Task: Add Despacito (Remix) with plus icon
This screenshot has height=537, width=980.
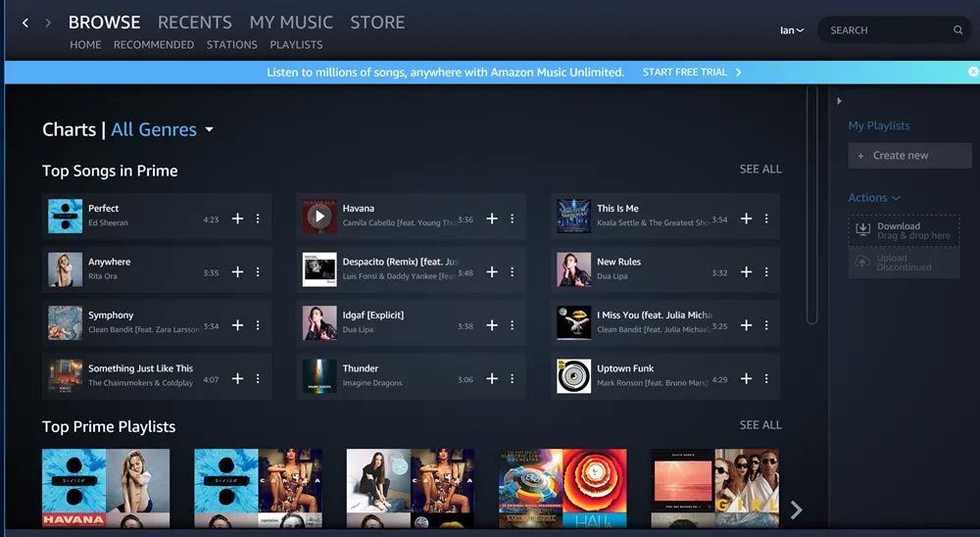Action: (x=492, y=272)
